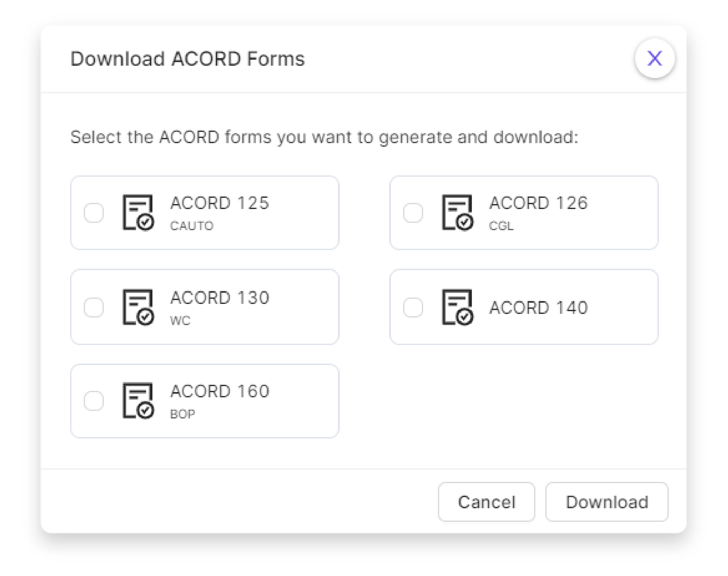
Task: Click the ACORD 160 document icon
Action: pyautogui.click(x=138, y=401)
